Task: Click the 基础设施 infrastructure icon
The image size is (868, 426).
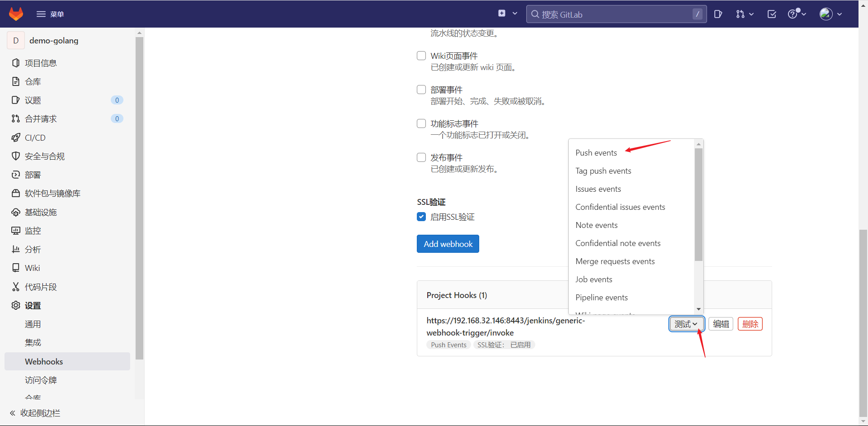Action: [x=16, y=212]
